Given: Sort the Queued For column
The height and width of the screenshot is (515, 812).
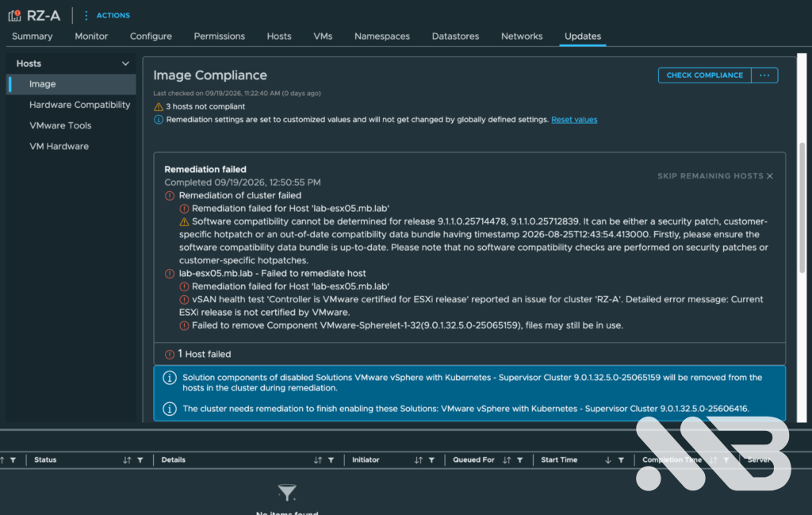Looking at the screenshot, I should click(507, 460).
